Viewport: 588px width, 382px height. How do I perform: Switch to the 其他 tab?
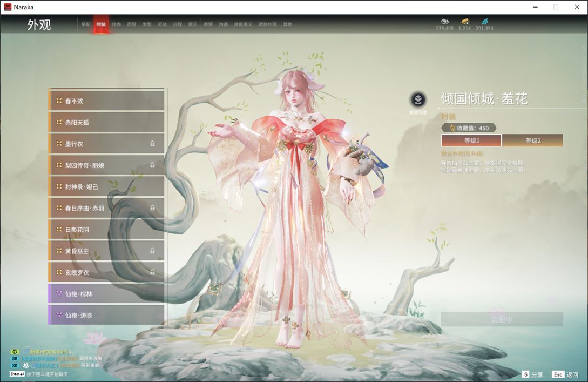288,24
